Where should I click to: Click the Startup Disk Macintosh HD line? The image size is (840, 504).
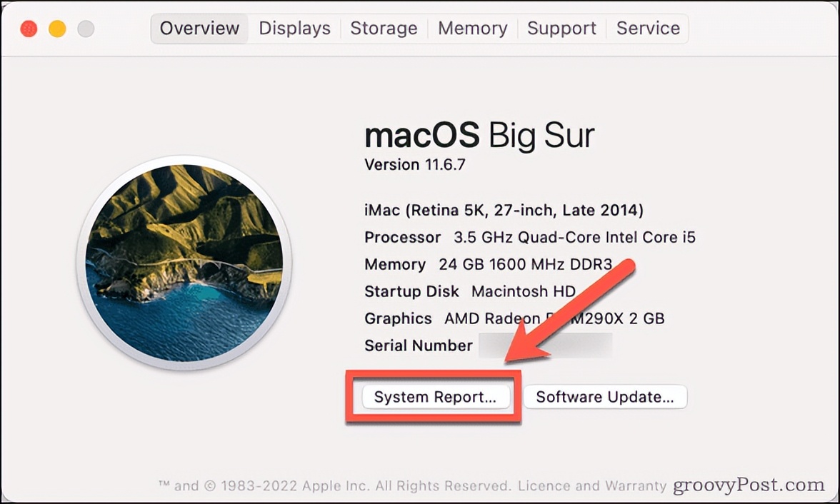pos(469,292)
